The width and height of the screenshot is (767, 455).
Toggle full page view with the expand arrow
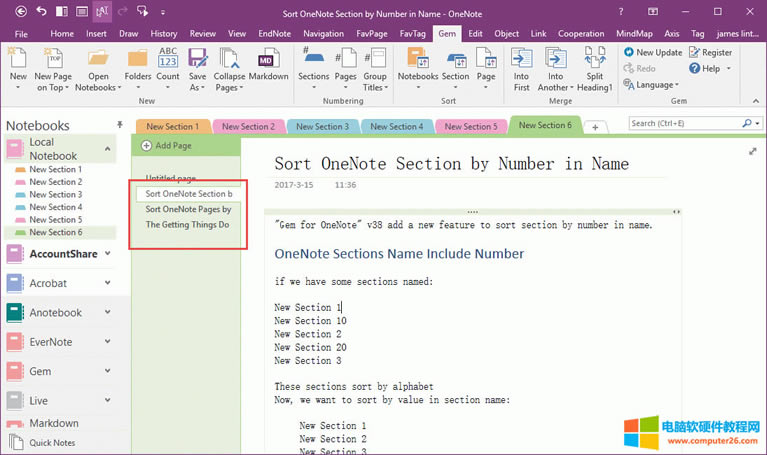(x=752, y=151)
